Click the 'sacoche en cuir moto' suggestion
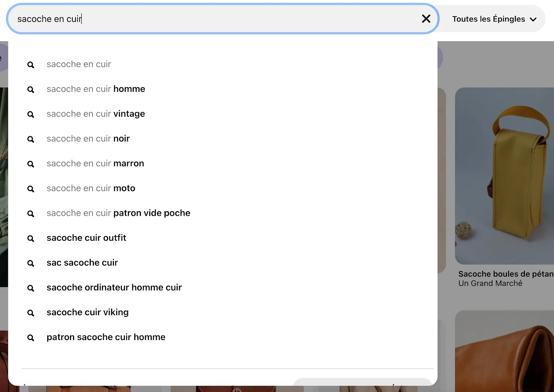Screen dimensions: 554x392 click(x=91, y=188)
